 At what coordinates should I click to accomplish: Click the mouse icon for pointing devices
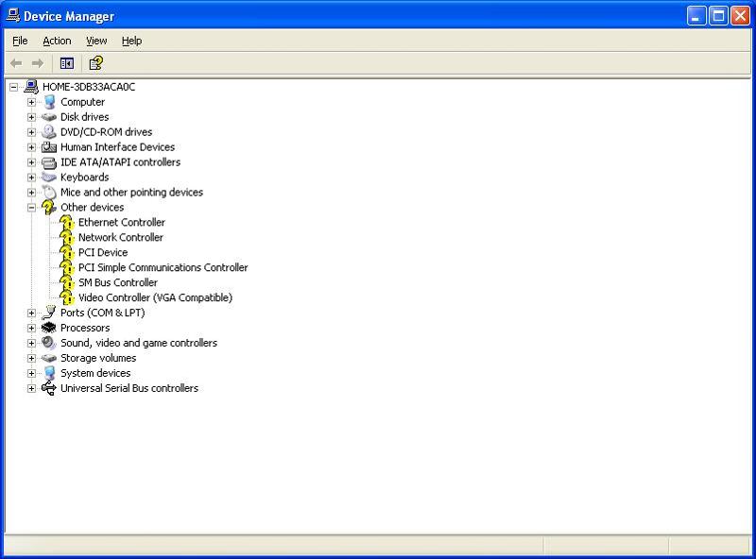click(49, 193)
